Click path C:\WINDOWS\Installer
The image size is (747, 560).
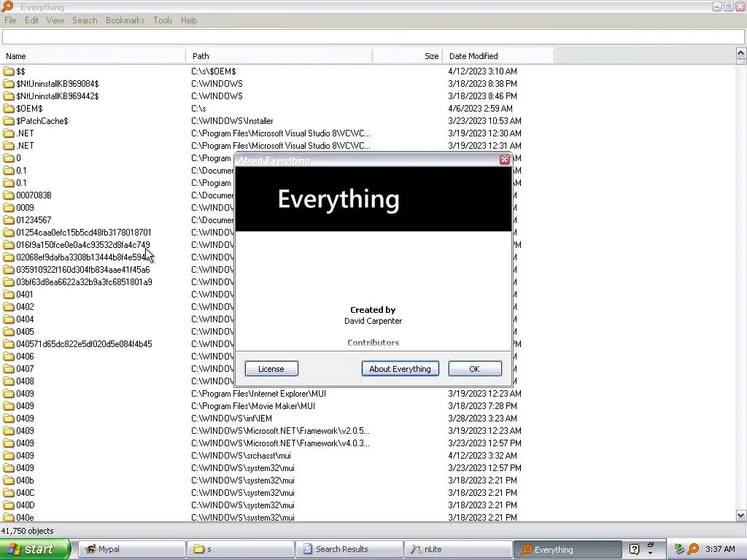pyautogui.click(x=232, y=121)
